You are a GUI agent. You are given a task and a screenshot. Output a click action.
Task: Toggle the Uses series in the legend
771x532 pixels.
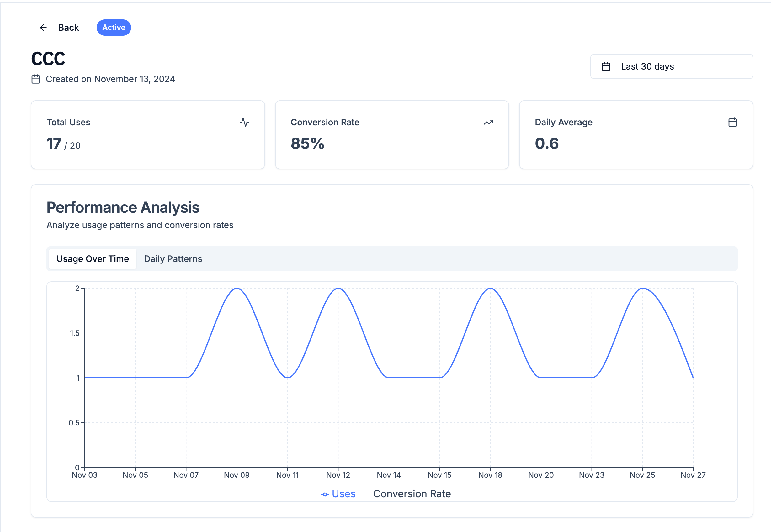pos(338,494)
